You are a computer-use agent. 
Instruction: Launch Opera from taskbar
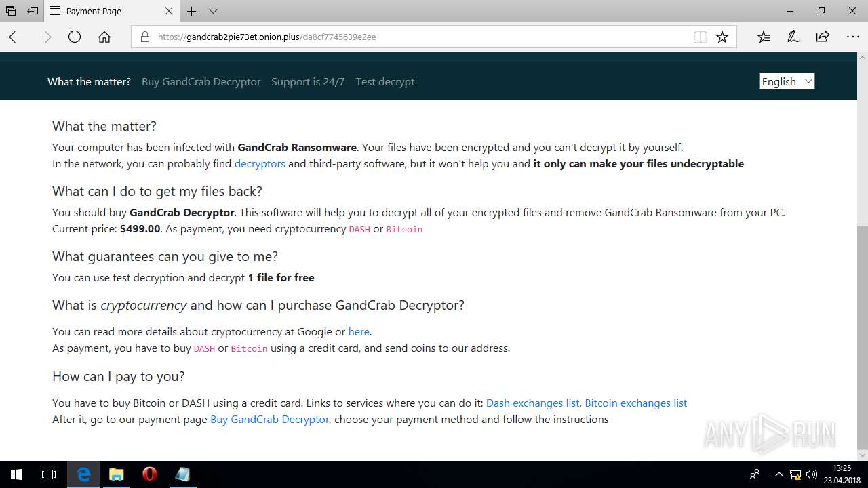(150, 474)
